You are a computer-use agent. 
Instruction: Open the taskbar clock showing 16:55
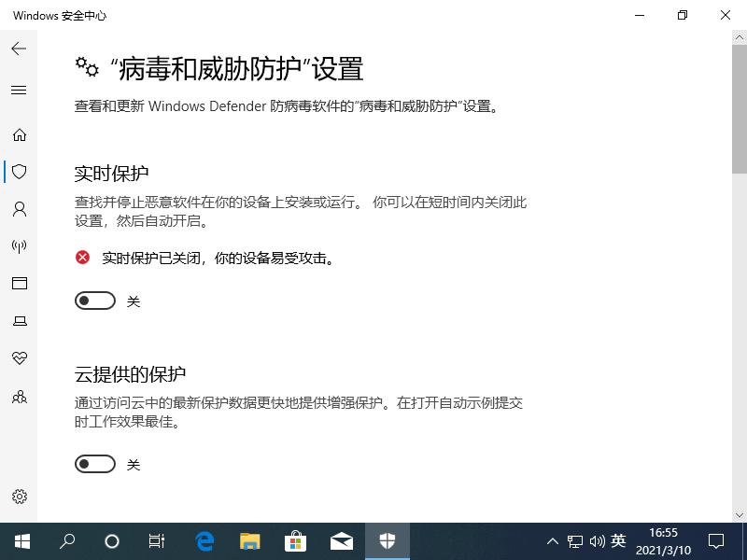click(663, 540)
